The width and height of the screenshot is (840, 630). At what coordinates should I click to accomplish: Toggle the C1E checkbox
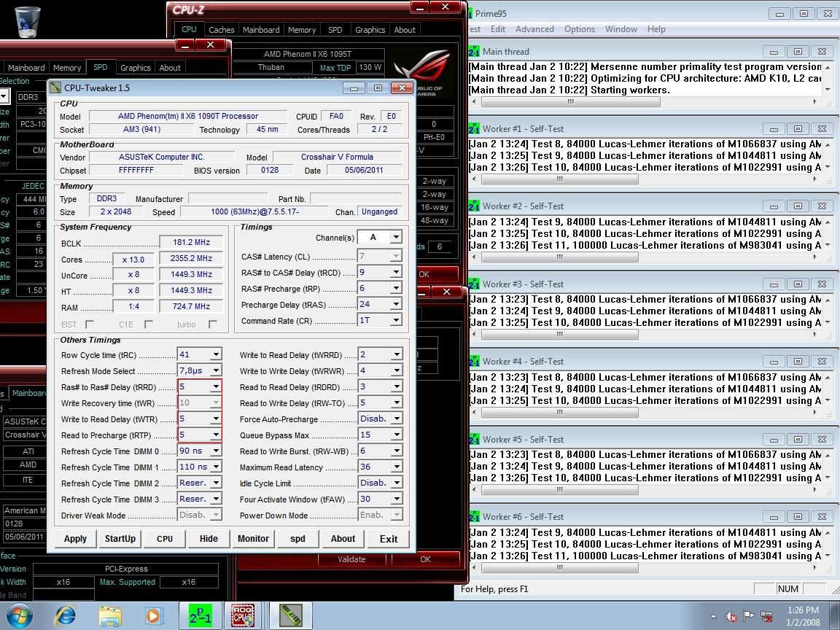pyautogui.click(x=149, y=324)
